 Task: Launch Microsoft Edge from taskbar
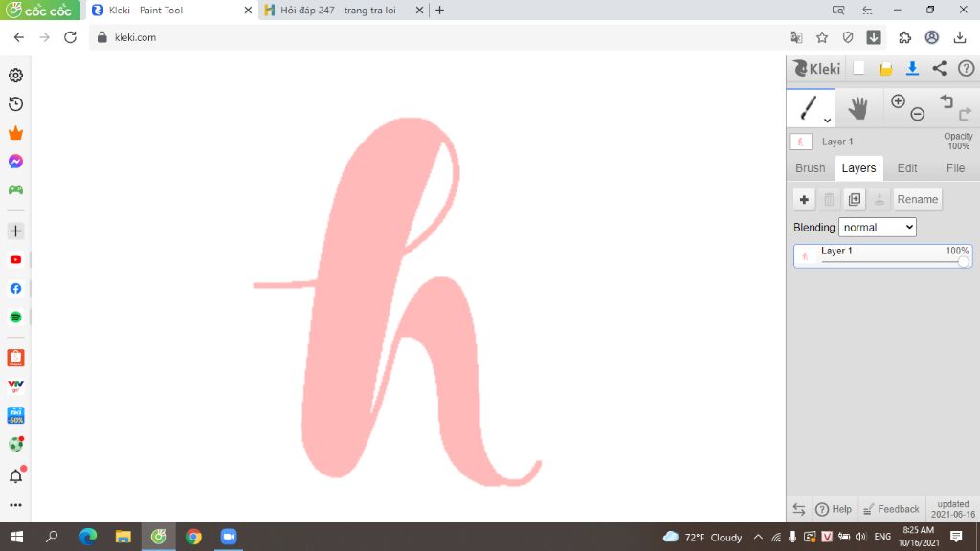click(87, 537)
